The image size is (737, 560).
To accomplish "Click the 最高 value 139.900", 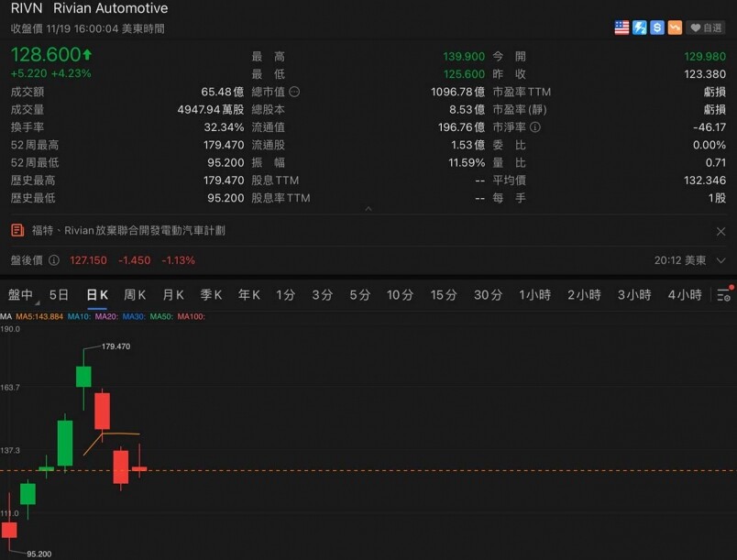I will pos(464,57).
